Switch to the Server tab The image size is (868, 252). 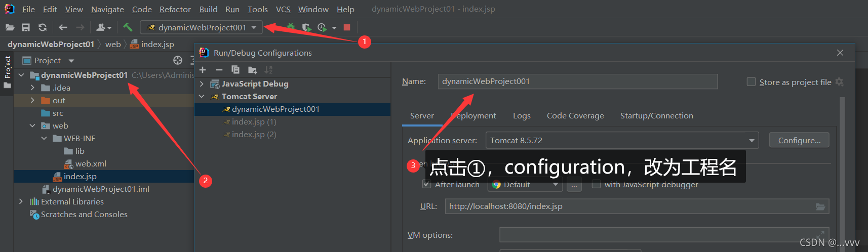pyautogui.click(x=422, y=116)
